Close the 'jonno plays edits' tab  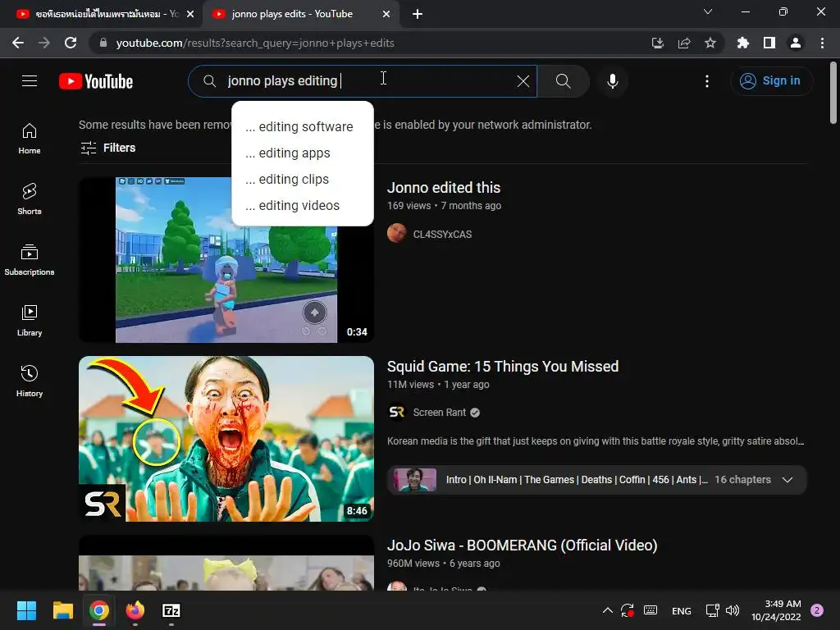386,14
